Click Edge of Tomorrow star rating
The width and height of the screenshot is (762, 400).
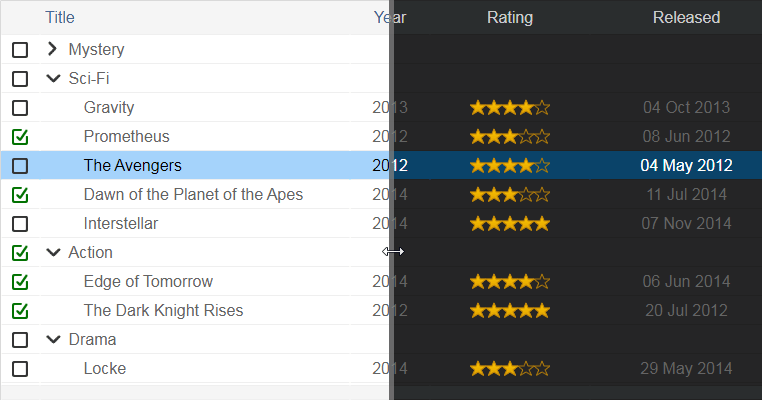510,281
